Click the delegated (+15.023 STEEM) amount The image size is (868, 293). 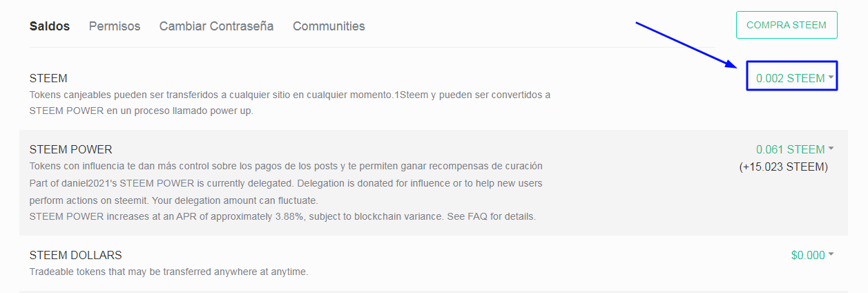(x=783, y=167)
